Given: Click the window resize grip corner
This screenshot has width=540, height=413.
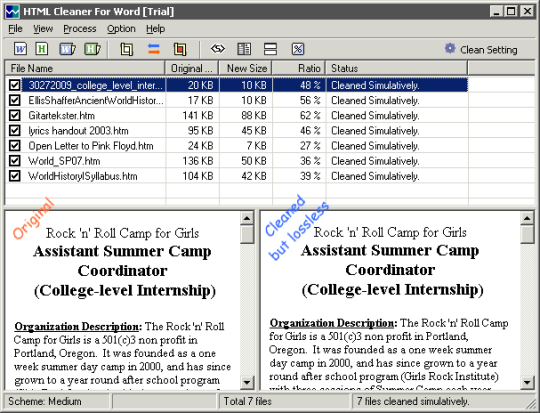Looking at the screenshot, I should click(531, 403).
